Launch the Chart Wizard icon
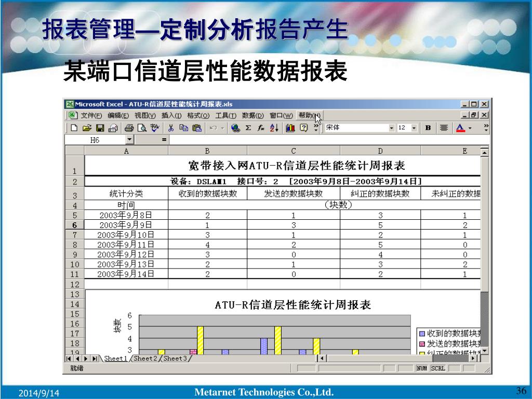The width and height of the screenshot is (532, 399). tap(290, 128)
